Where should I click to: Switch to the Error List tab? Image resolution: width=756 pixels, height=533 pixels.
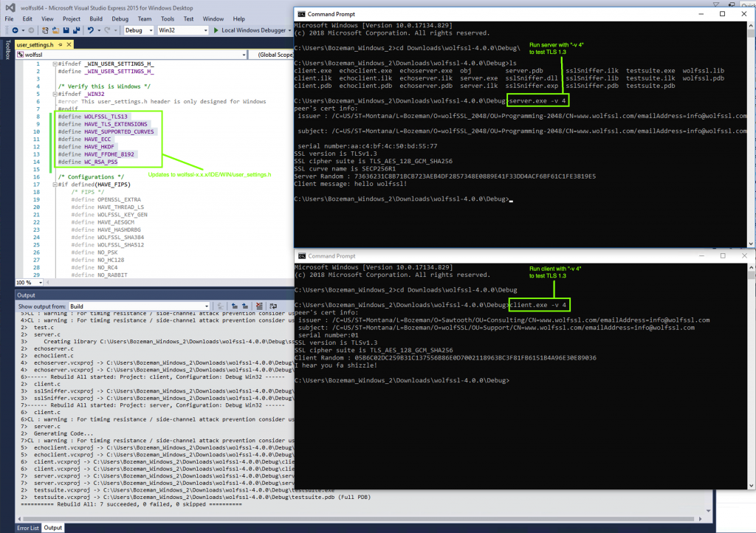(x=28, y=528)
